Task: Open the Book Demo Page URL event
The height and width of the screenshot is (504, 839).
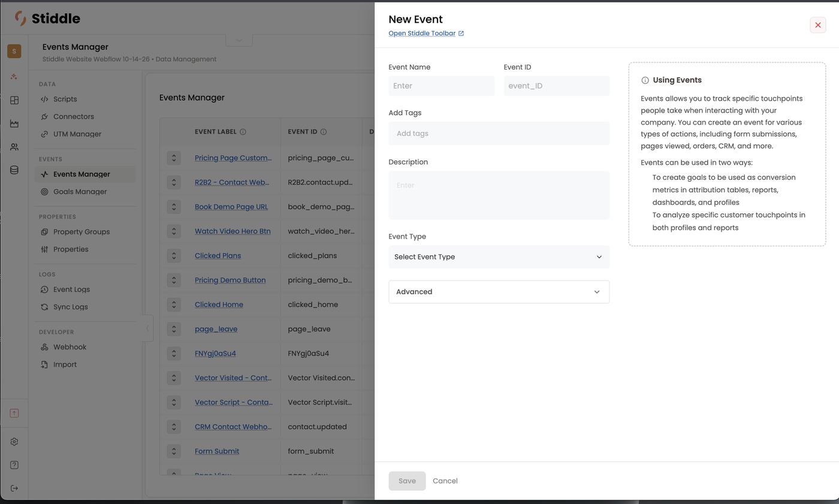Action: 231,207
